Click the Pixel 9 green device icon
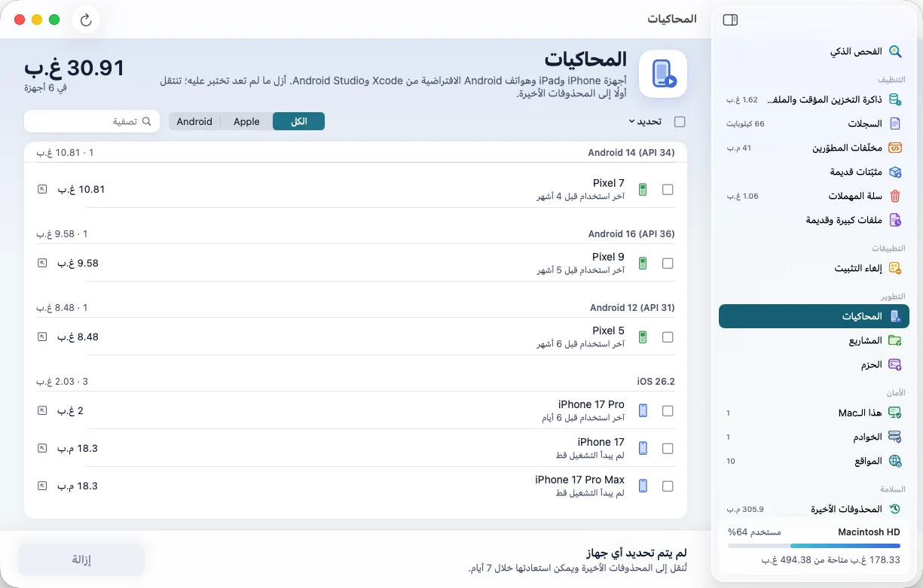The image size is (923, 588). 643,264
